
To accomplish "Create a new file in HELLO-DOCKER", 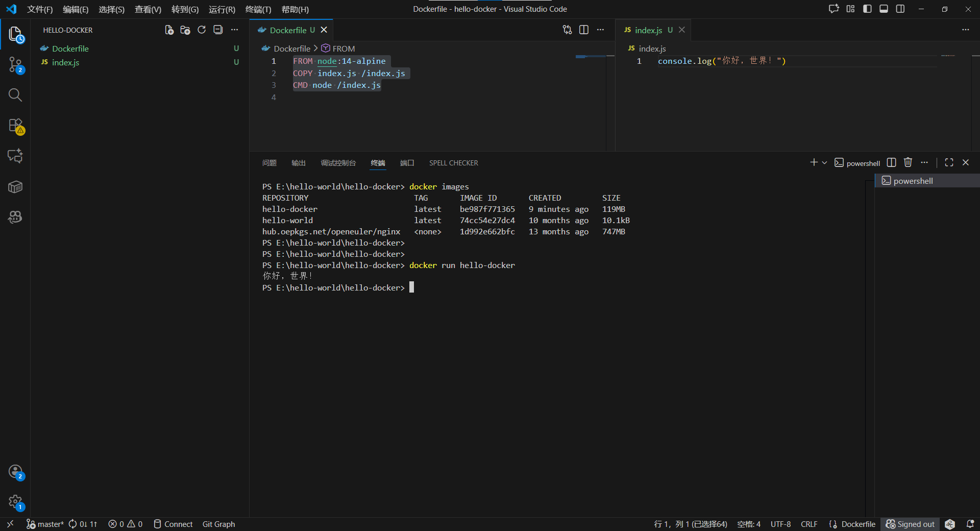I will [169, 30].
